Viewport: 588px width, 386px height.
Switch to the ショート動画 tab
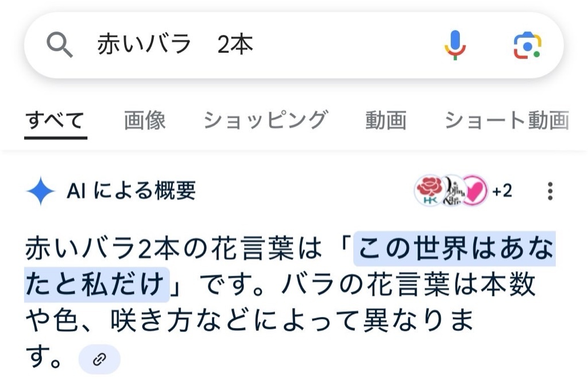(x=507, y=120)
